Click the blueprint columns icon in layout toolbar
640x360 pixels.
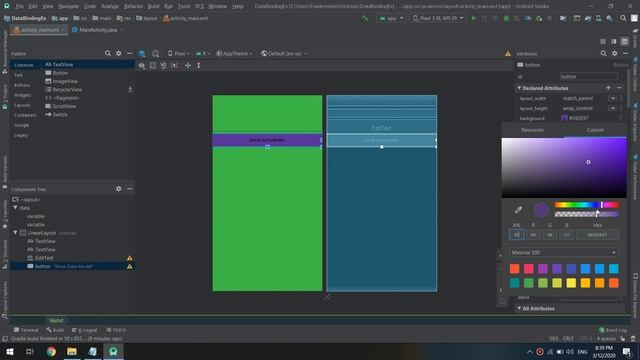click(x=152, y=65)
